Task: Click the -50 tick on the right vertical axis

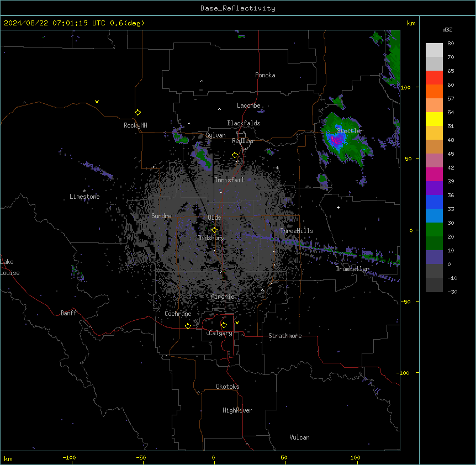Action: point(405,302)
